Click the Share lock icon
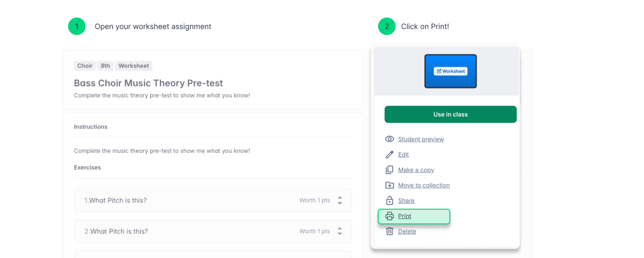The height and width of the screenshot is (258, 644). coord(390,200)
